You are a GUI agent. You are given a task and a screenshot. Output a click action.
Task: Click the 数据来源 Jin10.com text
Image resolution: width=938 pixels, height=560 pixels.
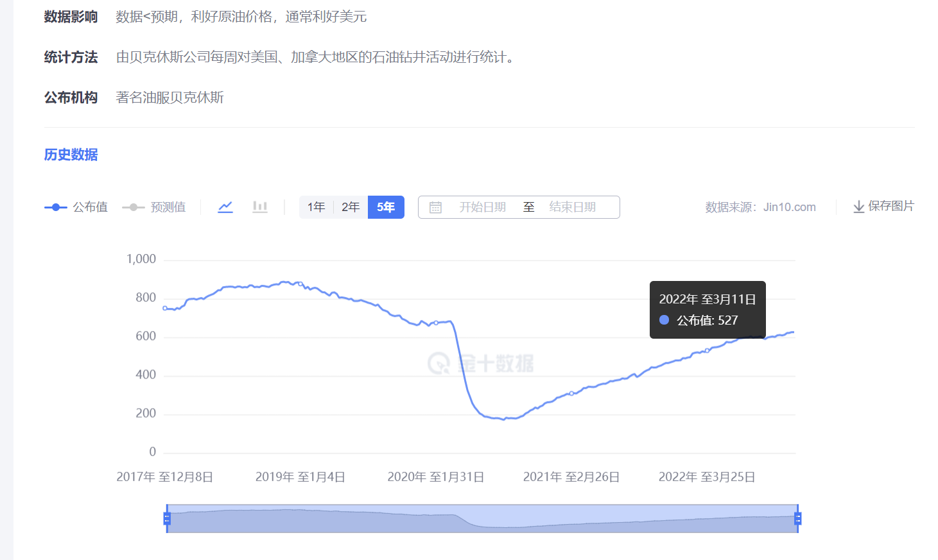click(x=760, y=207)
